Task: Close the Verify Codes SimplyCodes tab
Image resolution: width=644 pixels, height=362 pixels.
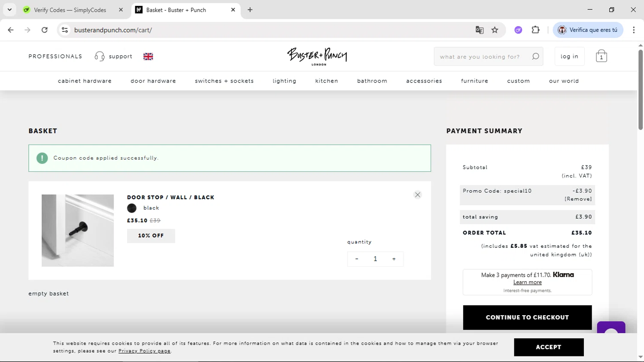Action: [121, 10]
